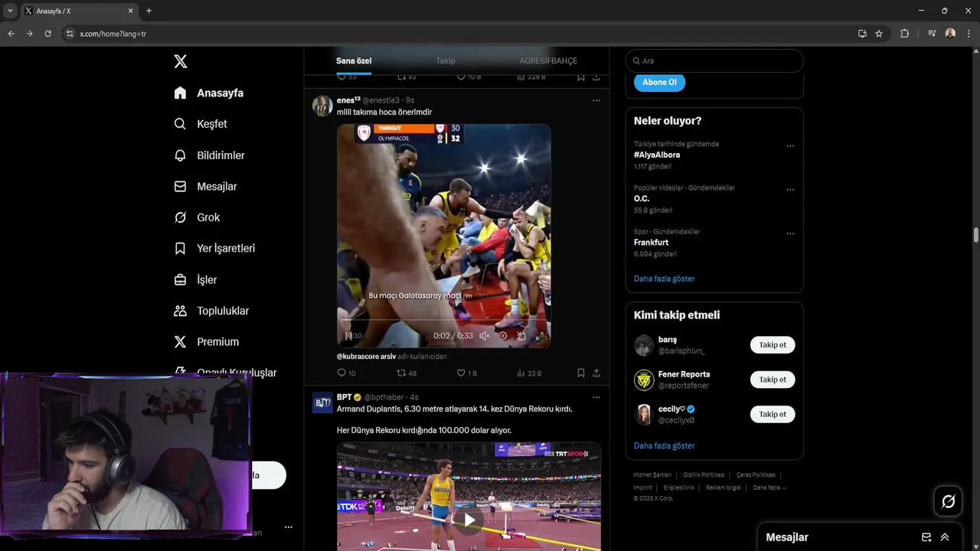Click Daha fazla göster under trends
Image resolution: width=980 pixels, height=551 pixels.
click(x=664, y=279)
